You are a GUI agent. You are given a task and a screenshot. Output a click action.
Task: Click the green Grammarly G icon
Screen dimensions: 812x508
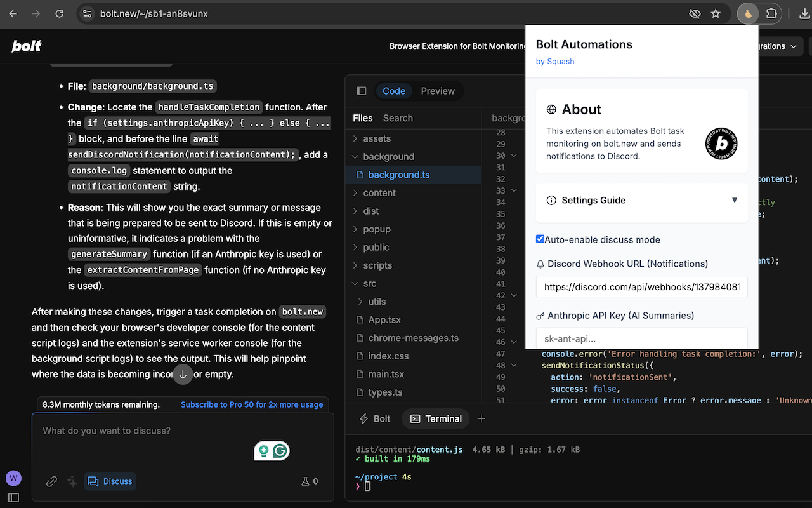coord(280,451)
